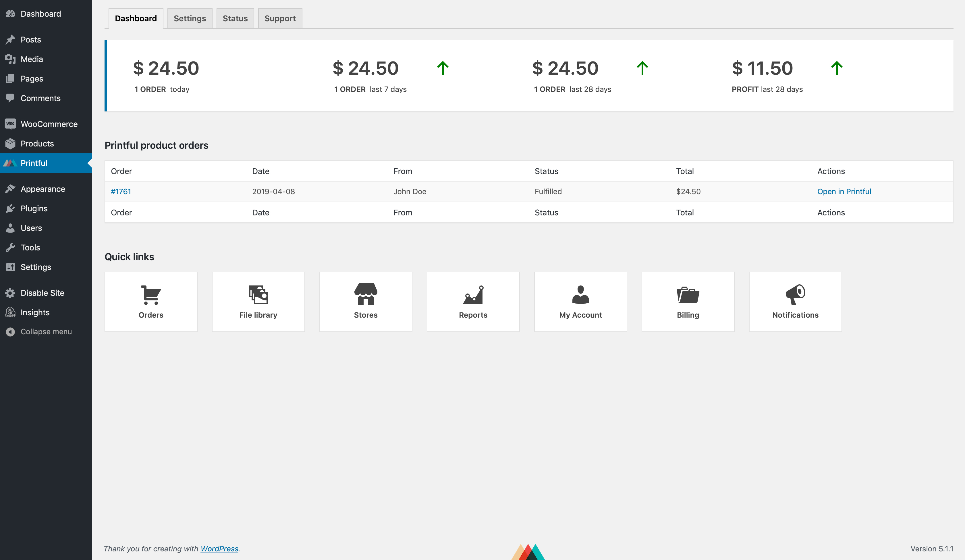Click the Settings sliders icon in sidebar
Viewport: 965px width, 560px height.
[10, 267]
